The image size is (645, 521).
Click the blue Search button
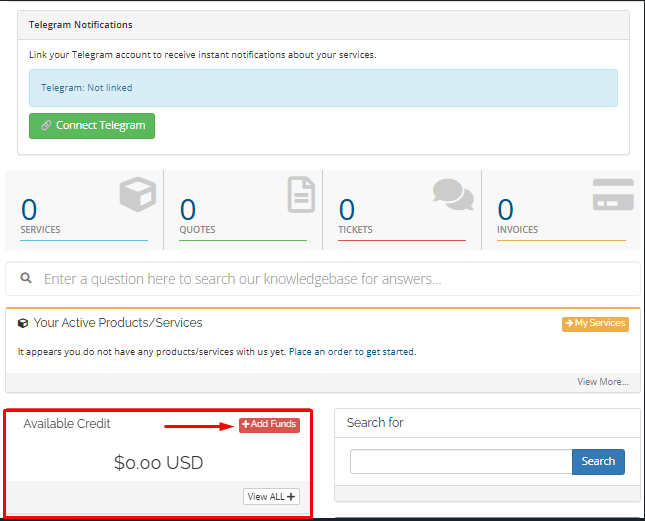point(598,462)
